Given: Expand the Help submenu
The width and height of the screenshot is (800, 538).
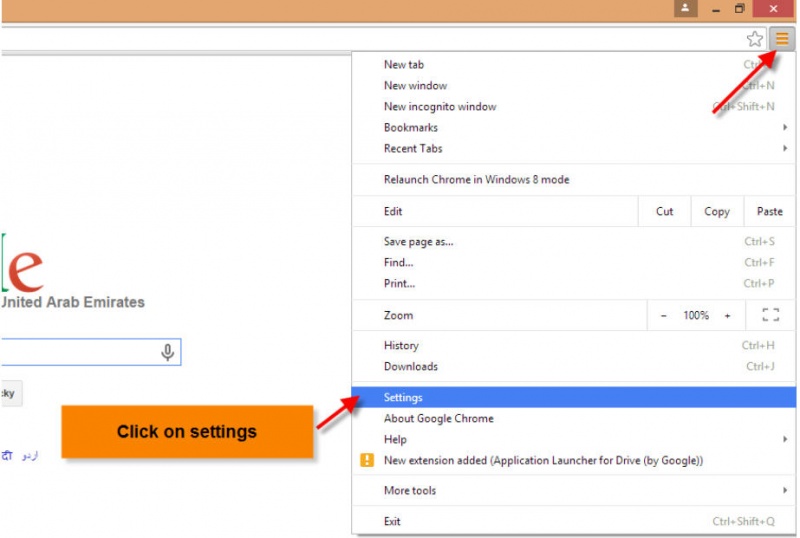Looking at the screenshot, I should 573,439.
